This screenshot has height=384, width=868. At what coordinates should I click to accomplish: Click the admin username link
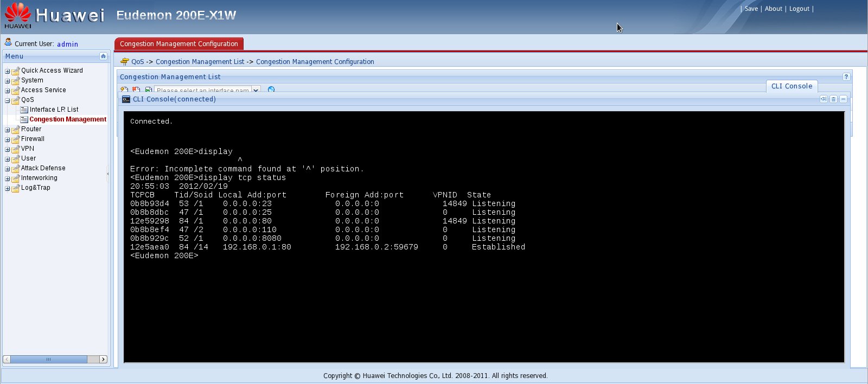67,44
